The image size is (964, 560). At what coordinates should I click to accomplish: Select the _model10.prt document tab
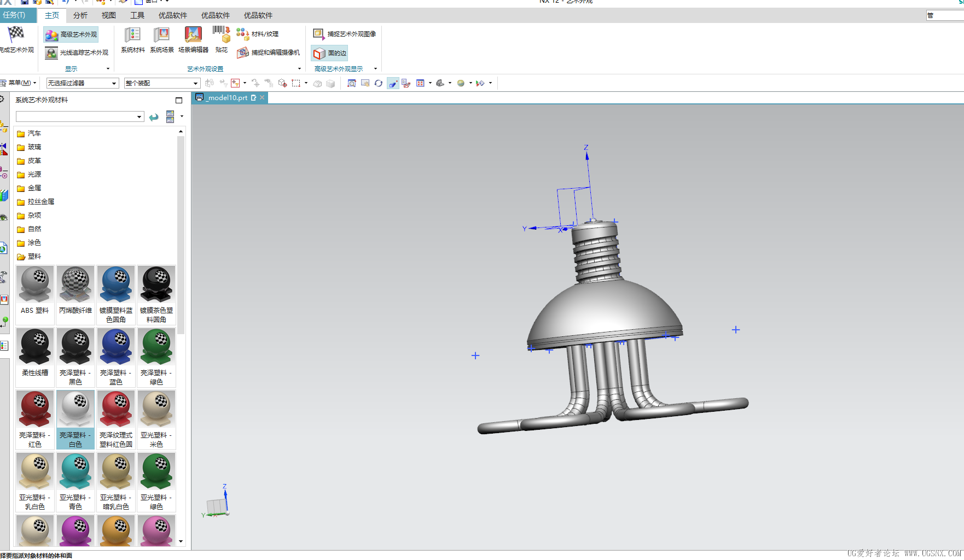(227, 97)
